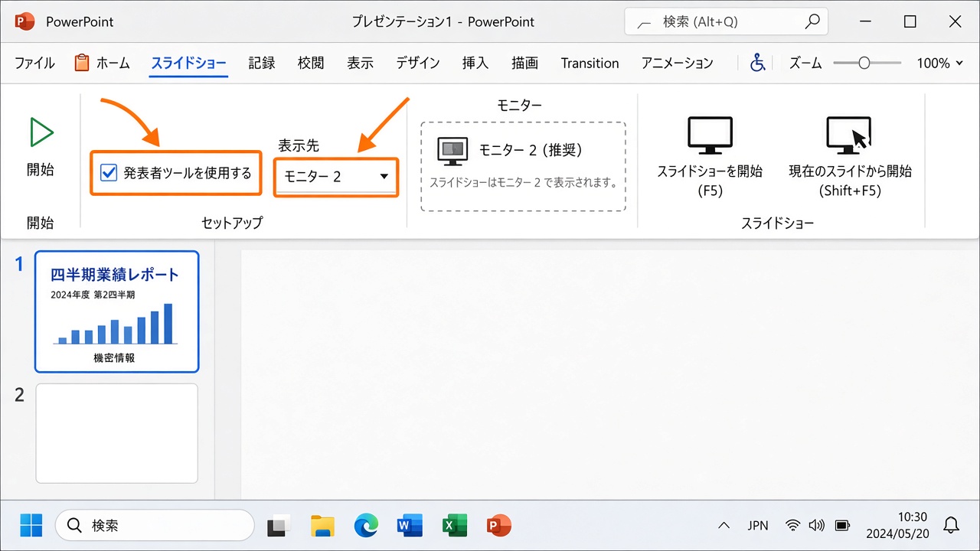
Task: Open the 校閲 tab
Action: pos(311,64)
